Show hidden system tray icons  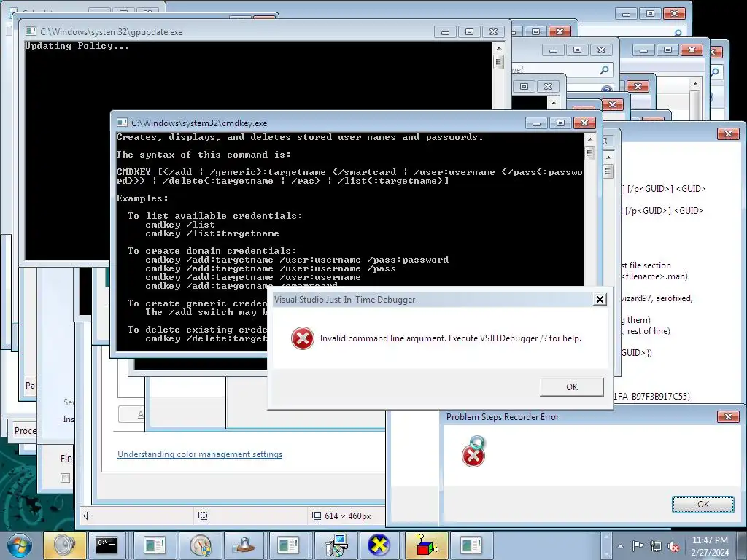(620, 546)
